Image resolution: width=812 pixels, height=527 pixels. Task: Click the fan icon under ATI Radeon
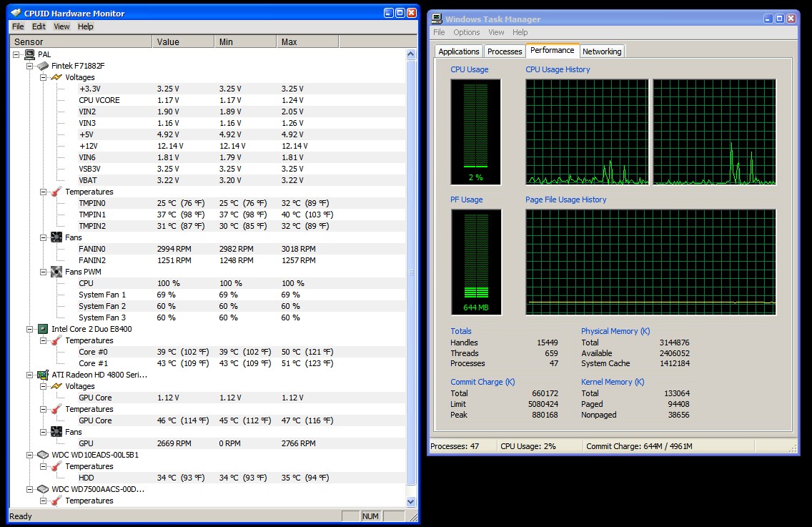point(56,432)
